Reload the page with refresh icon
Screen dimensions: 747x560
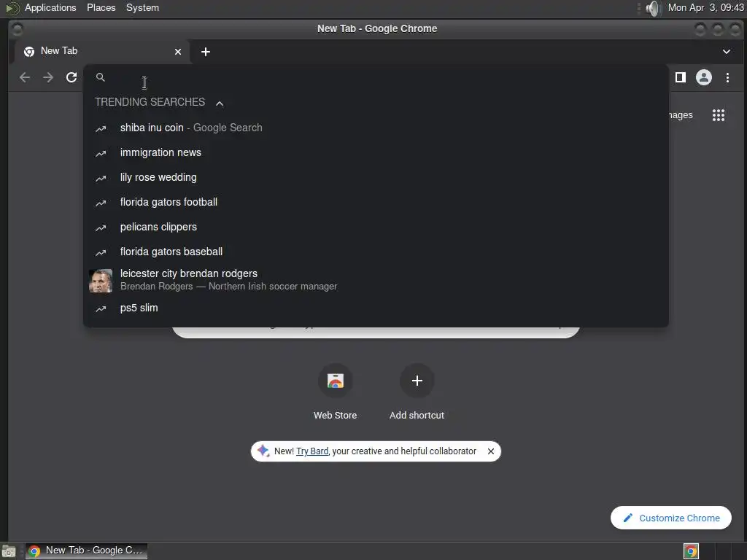[x=71, y=77]
